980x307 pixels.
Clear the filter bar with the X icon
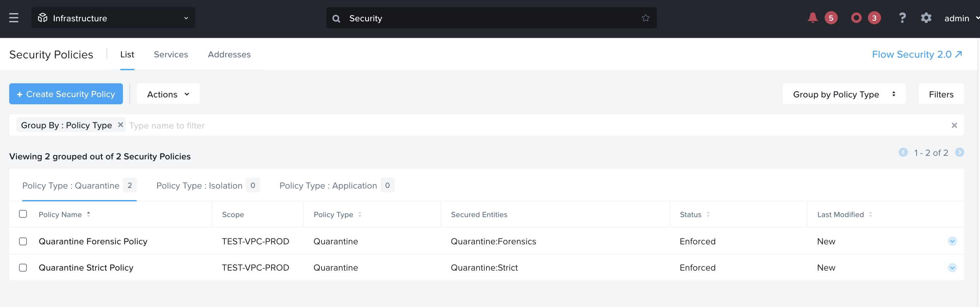(954, 125)
